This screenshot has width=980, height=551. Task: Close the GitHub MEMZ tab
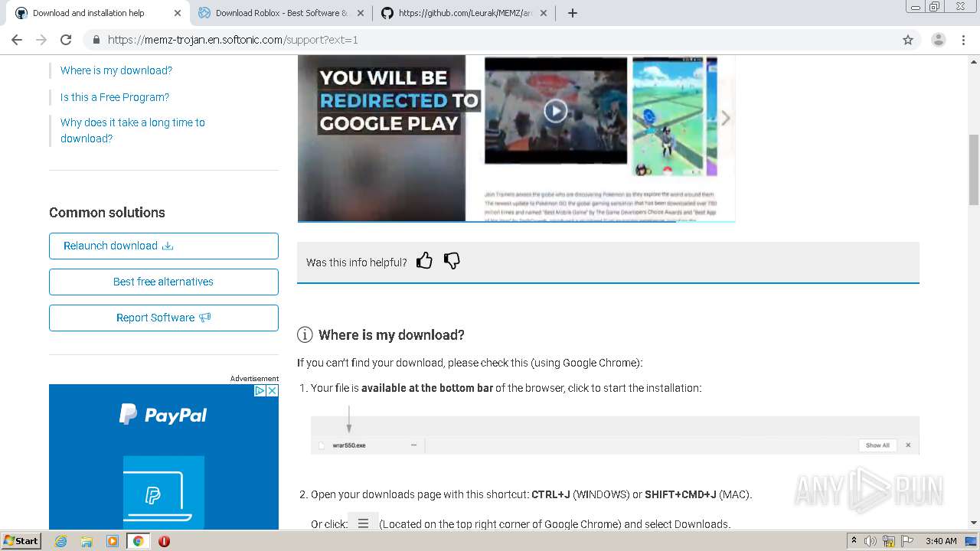click(x=544, y=13)
